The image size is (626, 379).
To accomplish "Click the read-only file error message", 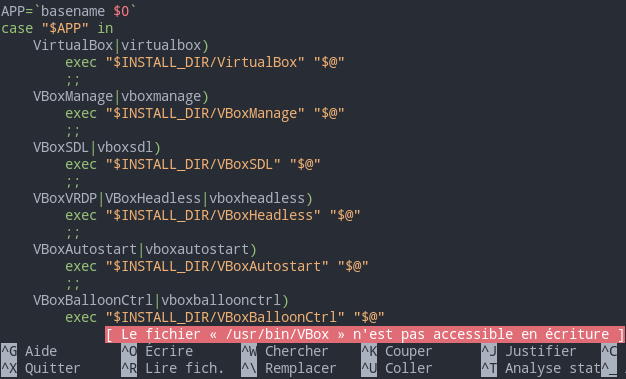I will (x=365, y=334).
